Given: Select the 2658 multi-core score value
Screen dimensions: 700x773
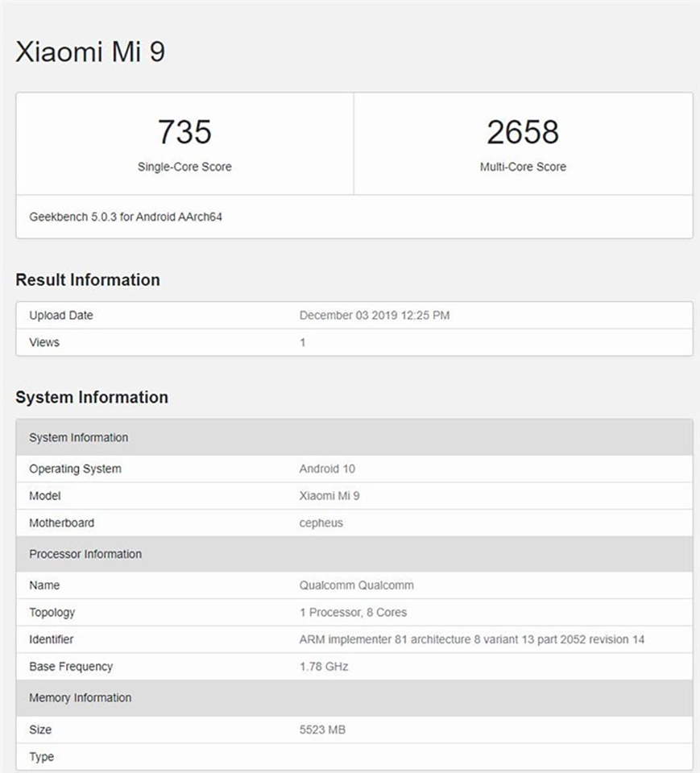Looking at the screenshot, I should coord(523,131).
